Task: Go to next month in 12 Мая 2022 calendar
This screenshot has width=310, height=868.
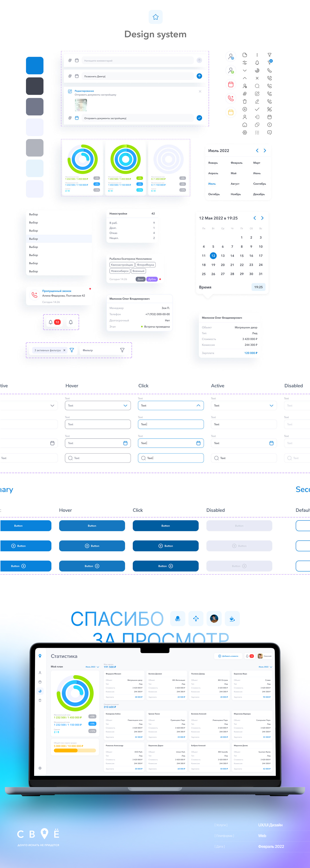Action: pos(262,218)
